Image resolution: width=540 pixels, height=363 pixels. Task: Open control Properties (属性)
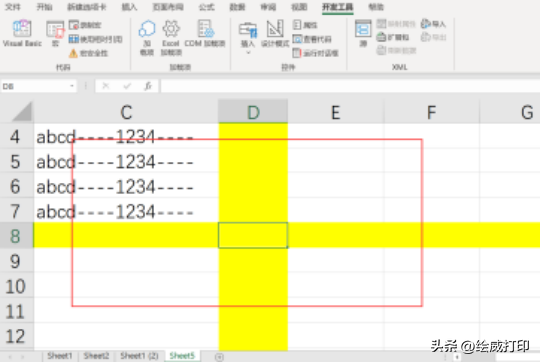click(x=305, y=25)
